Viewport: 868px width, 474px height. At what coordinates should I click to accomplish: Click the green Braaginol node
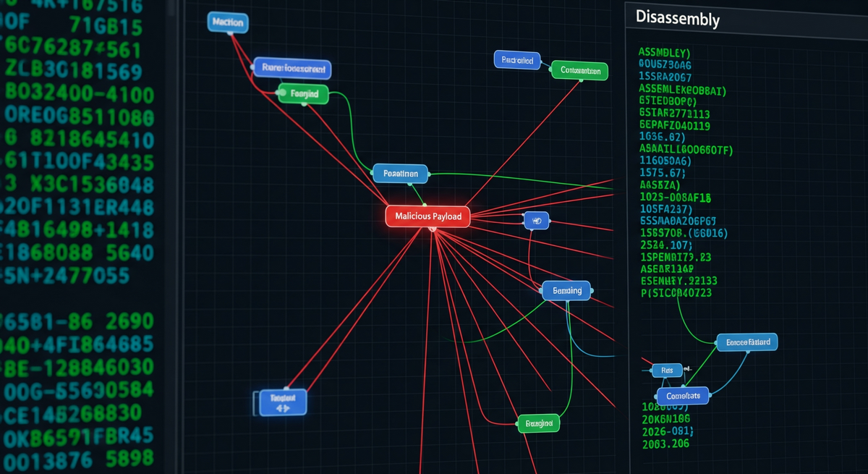[538, 423]
